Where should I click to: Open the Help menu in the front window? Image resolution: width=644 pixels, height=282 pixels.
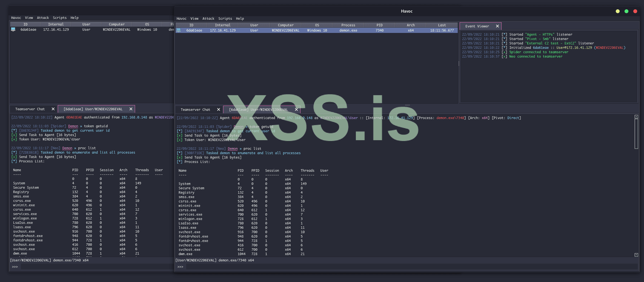click(x=240, y=19)
